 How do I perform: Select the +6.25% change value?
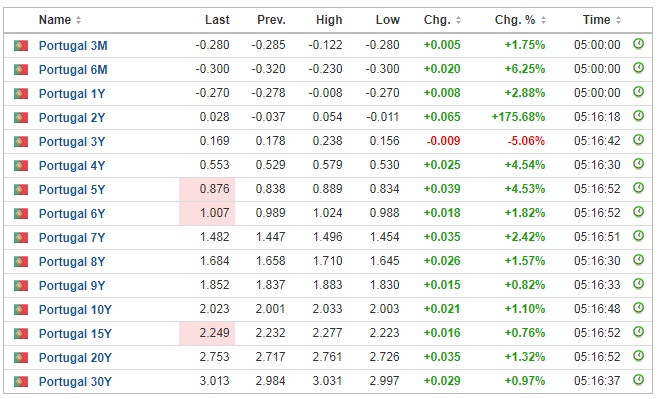coord(525,68)
